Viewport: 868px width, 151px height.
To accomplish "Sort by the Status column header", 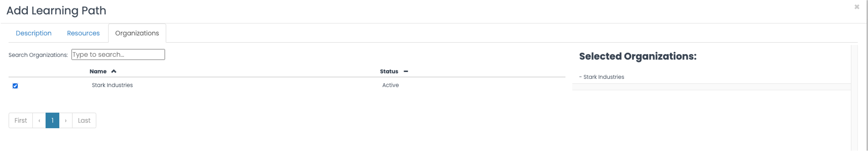I will [x=389, y=71].
